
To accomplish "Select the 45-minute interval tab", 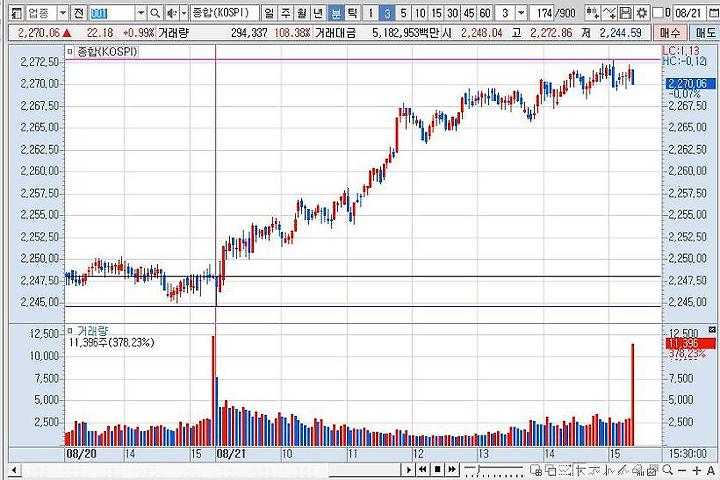I will click(x=469, y=13).
